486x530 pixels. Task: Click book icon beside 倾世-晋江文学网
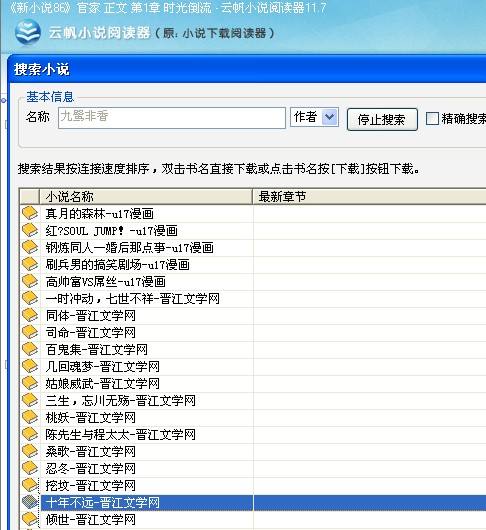coord(30,520)
